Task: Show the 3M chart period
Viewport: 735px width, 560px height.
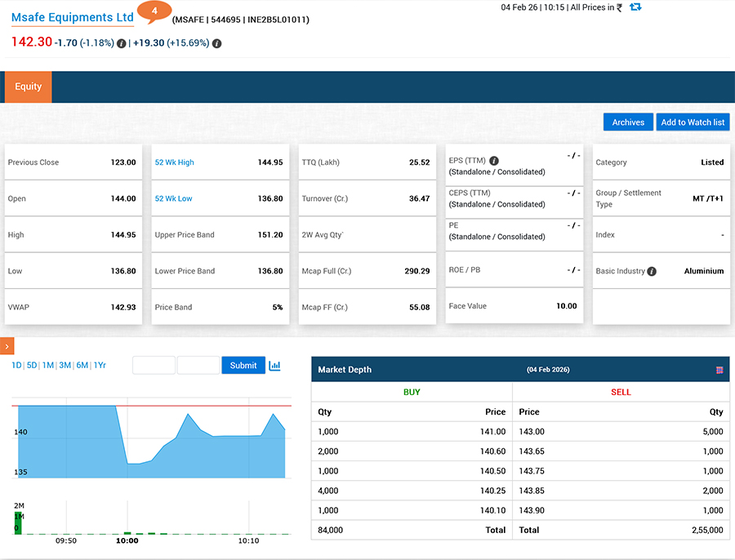Action: click(x=65, y=366)
